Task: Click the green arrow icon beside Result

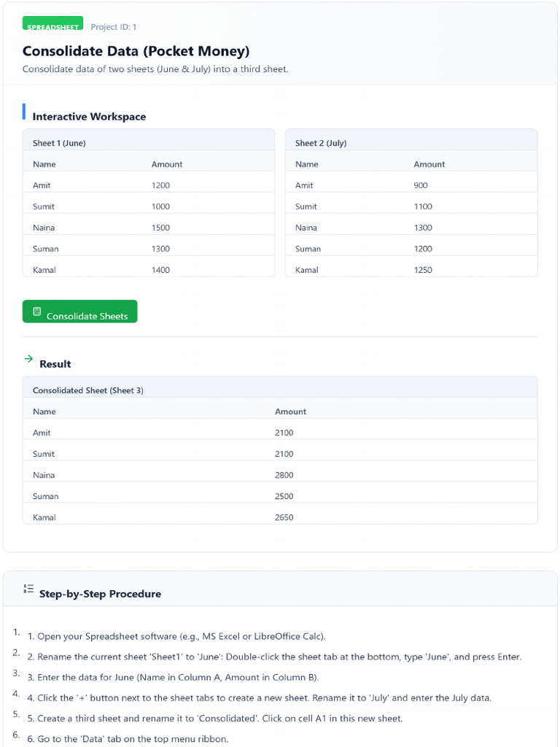Action: tap(28, 358)
